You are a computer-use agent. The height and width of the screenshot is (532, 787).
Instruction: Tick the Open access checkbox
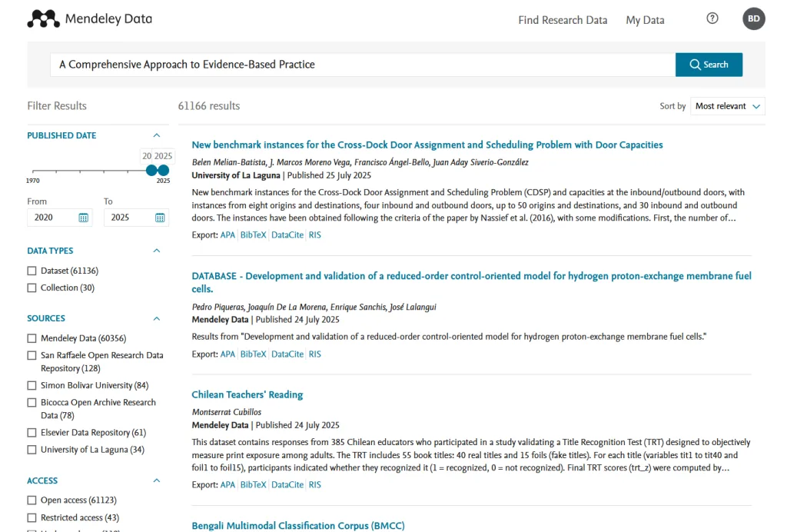click(x=32, y=500)
